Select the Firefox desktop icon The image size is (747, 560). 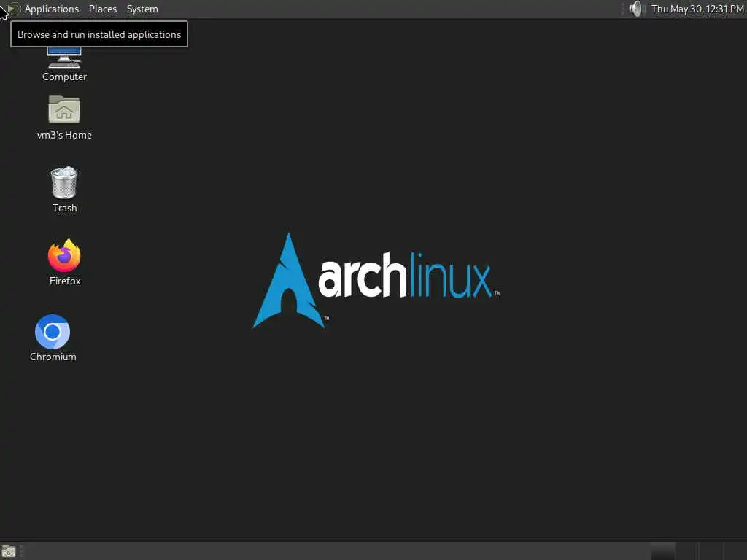coord(64,262)
